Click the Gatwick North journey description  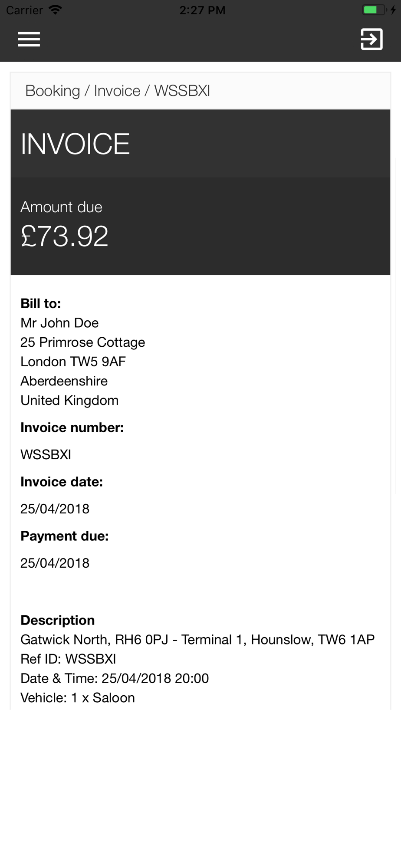click(x=197, y=640)
